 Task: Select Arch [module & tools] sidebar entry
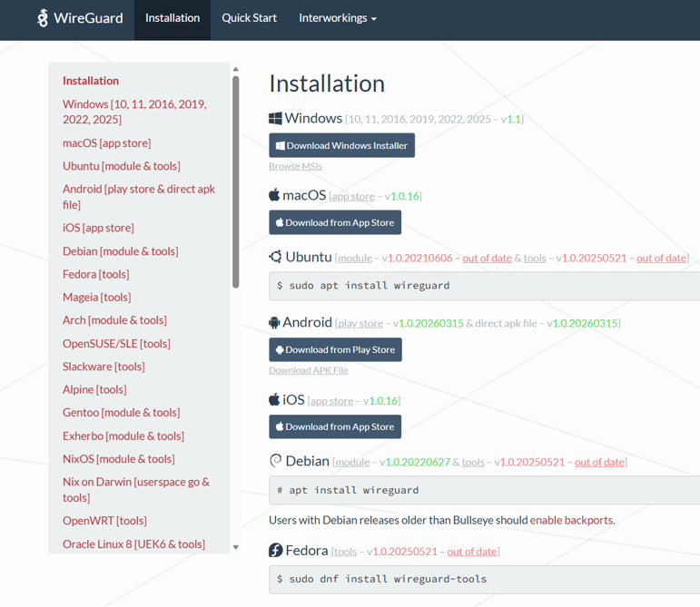coord(114,320)
